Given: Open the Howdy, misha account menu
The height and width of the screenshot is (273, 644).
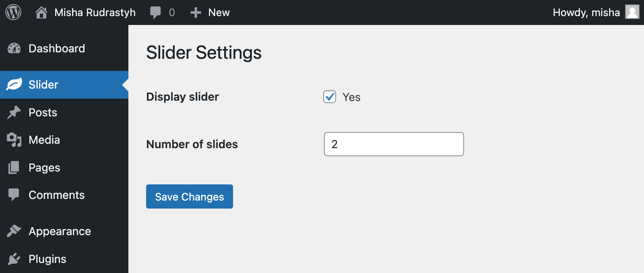Looking at the screenshot, I should click(586, 12).
